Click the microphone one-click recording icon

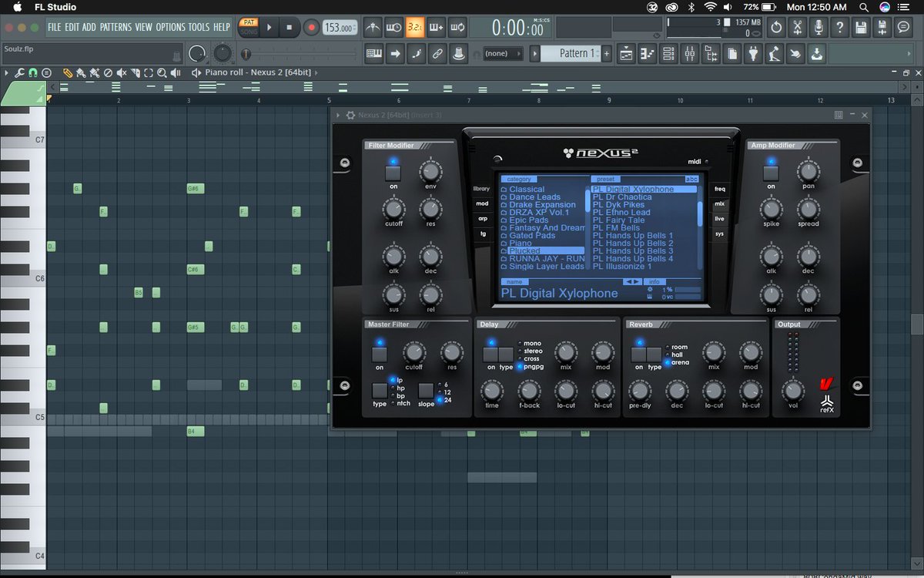pyautogui.click(x=819, y=28)
